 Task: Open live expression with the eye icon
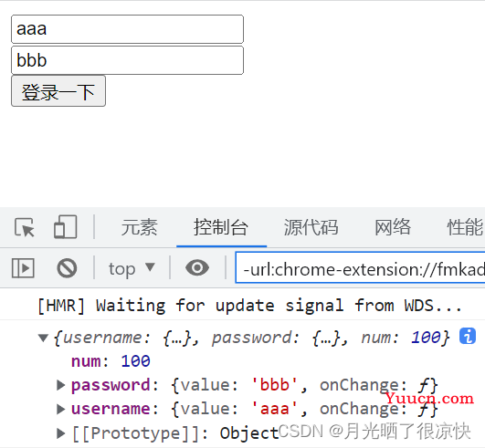(x=197, y=267)
